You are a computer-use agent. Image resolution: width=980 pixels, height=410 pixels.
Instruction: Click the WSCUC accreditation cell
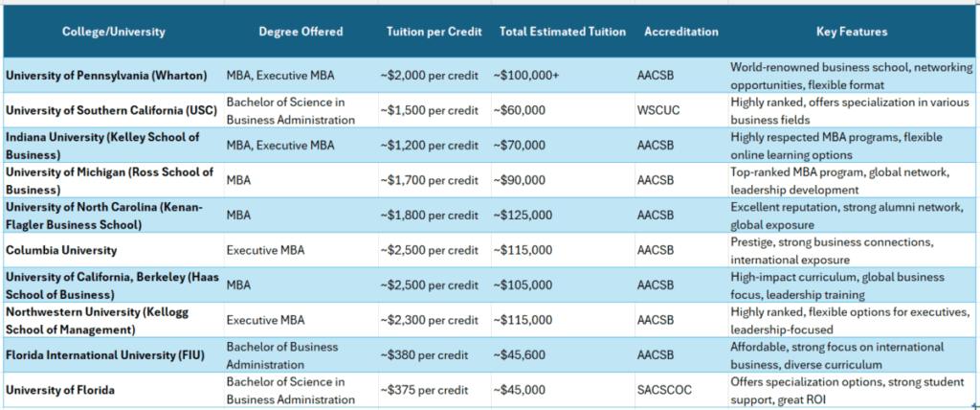[681, 110]
